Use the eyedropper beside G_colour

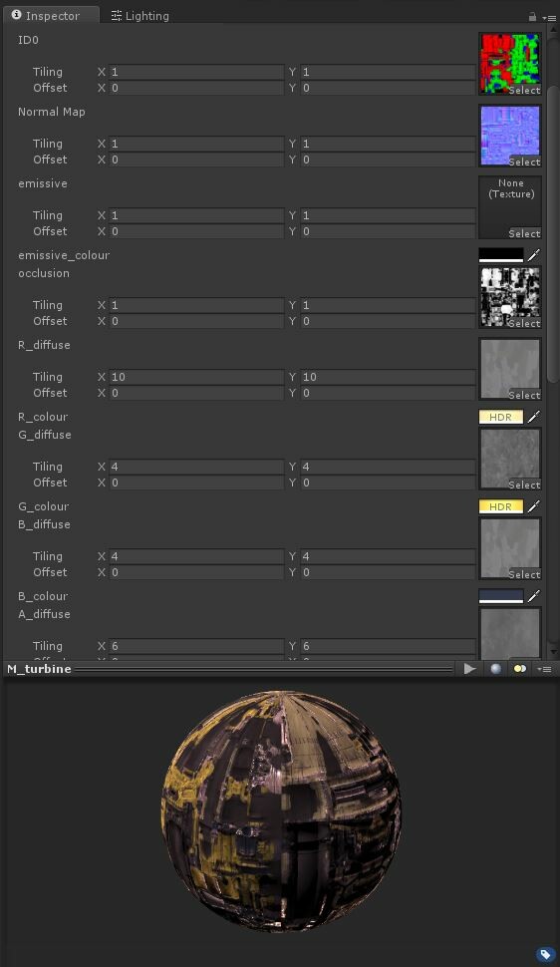click(533, 506)
